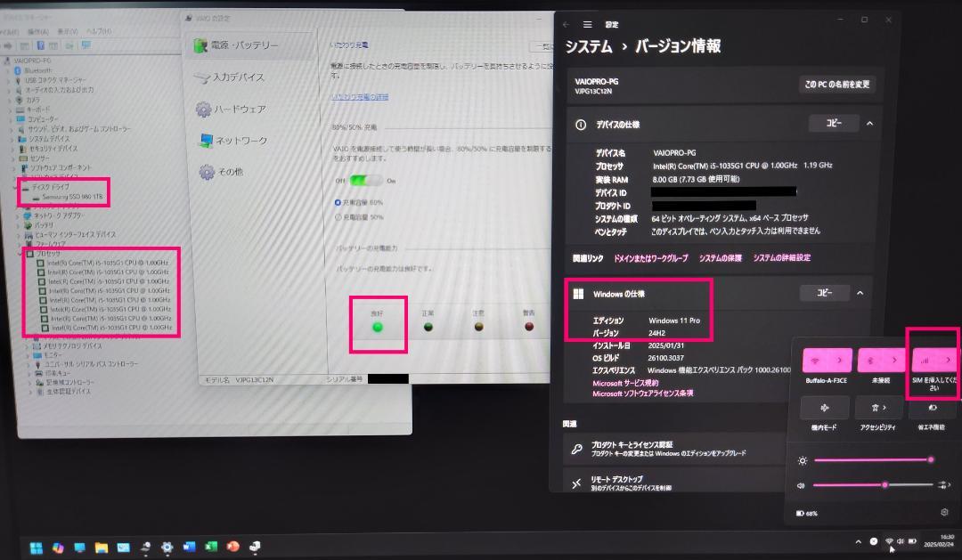Open PowerPoint from the taskbar
962x560 pixels.
tap(233, 547)
